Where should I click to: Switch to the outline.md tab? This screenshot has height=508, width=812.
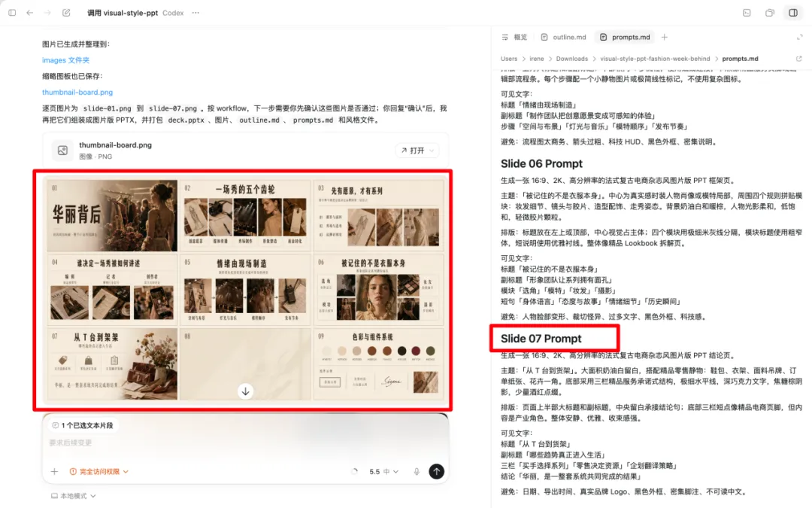pos(563,37)
